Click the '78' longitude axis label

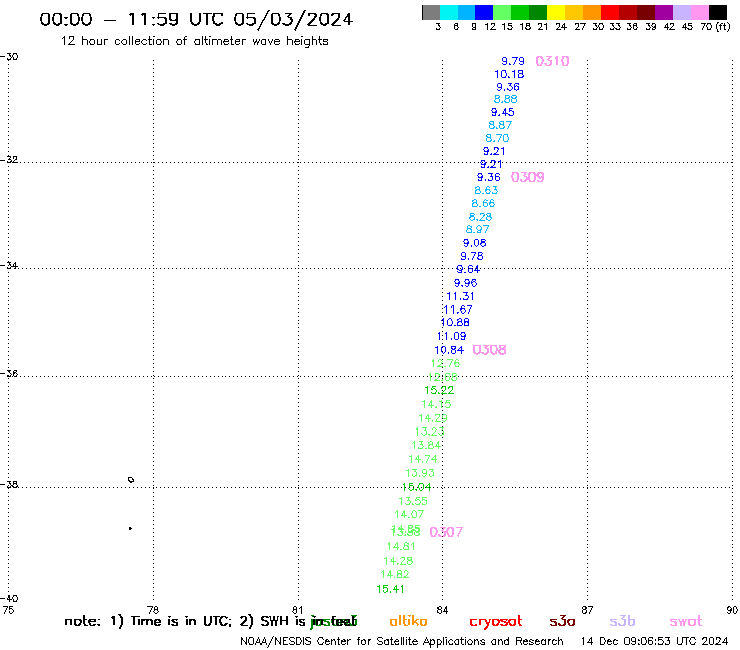pyautogui.click(x=153, y=610)
